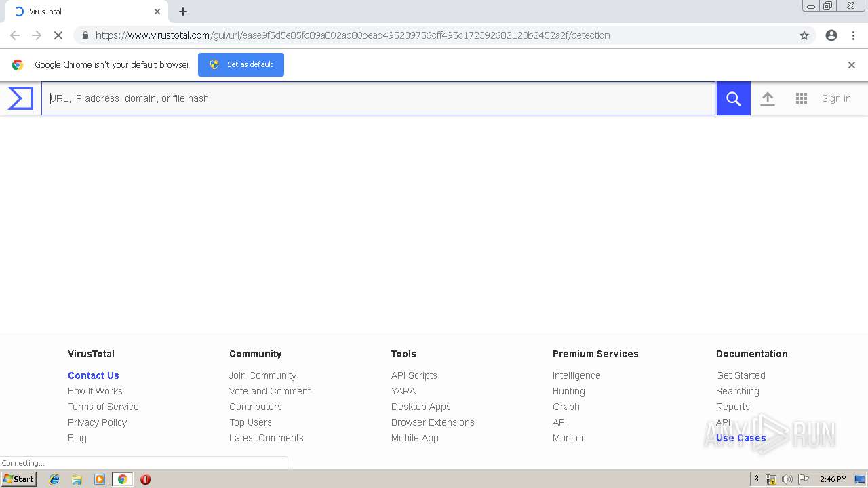Open a new tab
868x488 pixels.
click(x=183, y=12)
